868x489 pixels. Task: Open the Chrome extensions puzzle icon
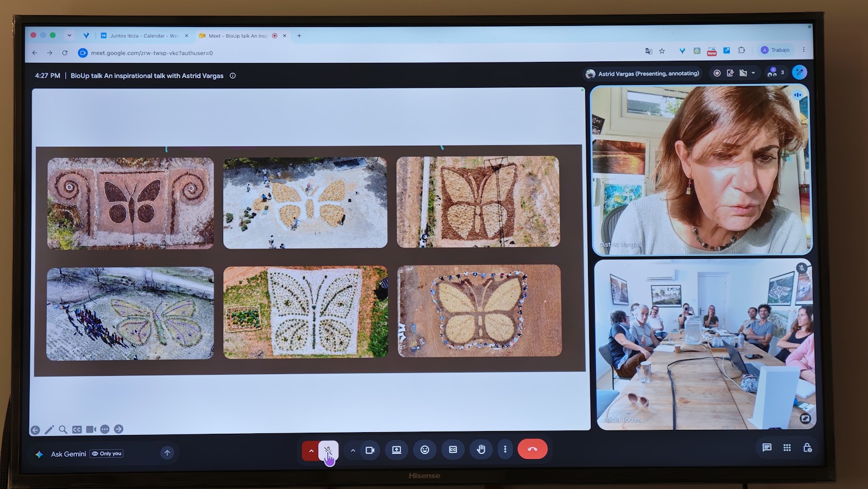[x=742, y=50]
